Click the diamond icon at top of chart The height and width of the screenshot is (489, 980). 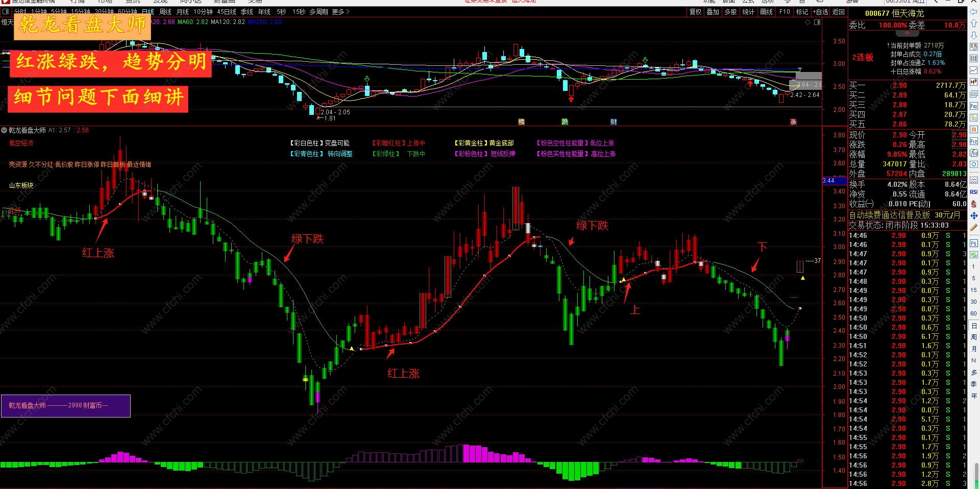click(807, 22)
